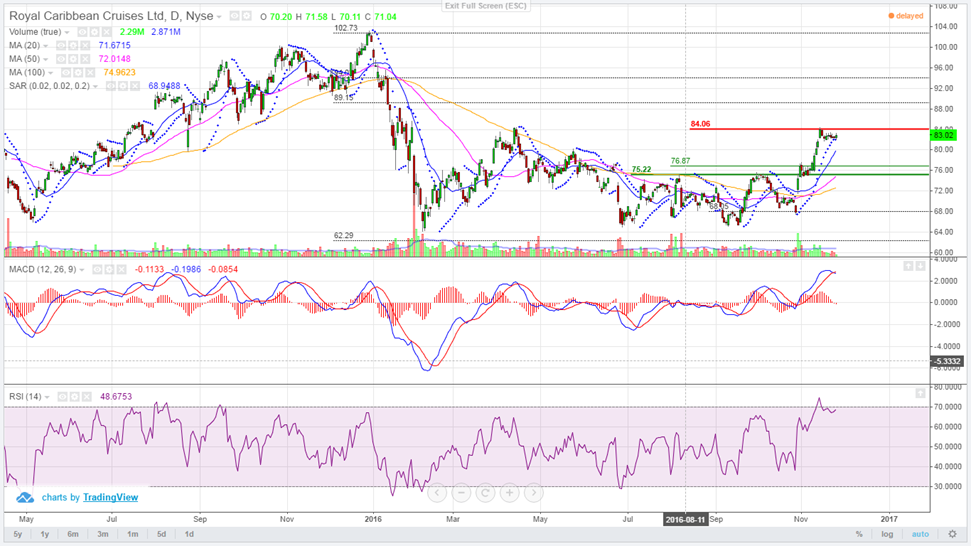Open MA (50) format settings
The height and width of the screenshot is (546, 971).
pos(73,59)
